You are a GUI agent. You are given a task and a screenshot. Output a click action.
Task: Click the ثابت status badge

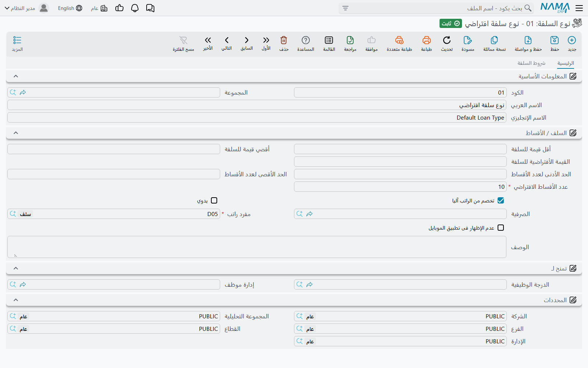click(x=451, y=24)
